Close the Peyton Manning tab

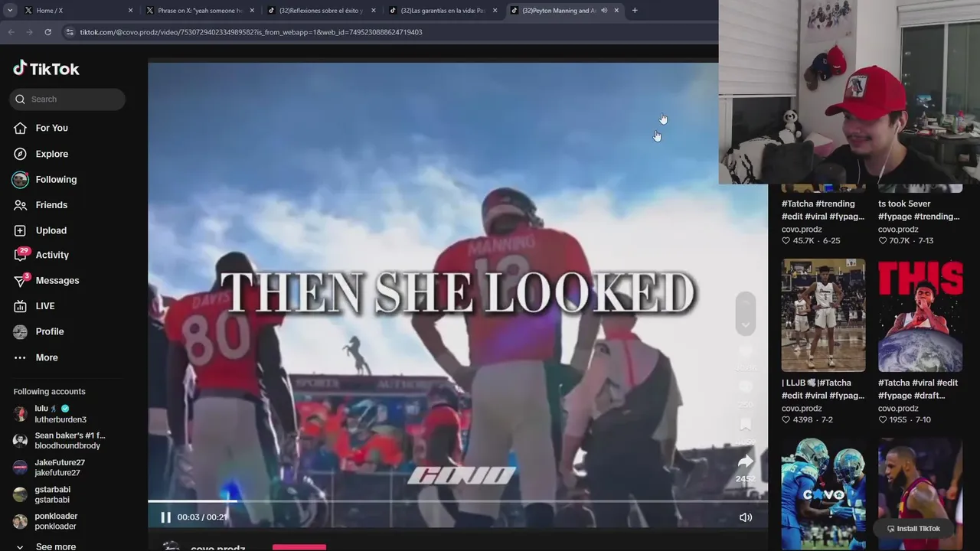coord(616,11)
